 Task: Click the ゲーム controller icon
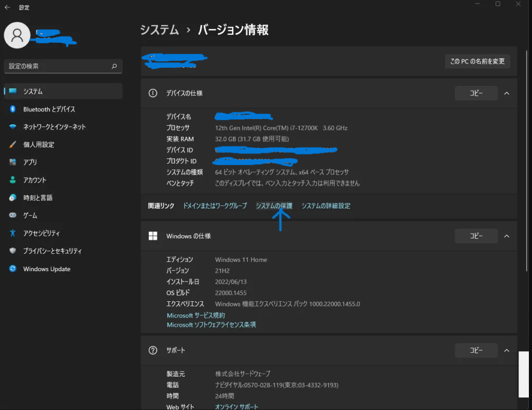pos(13,215)
